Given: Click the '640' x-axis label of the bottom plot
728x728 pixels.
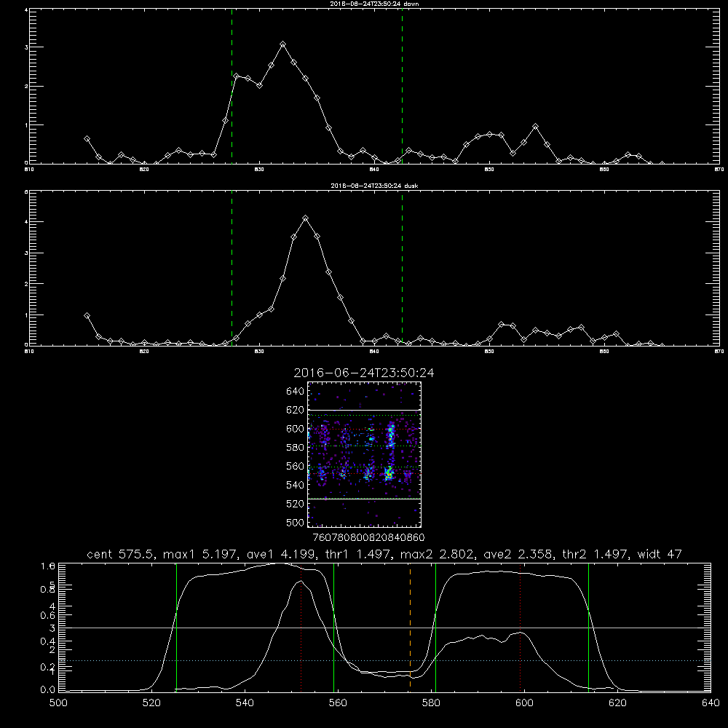Looking at the screenshot, I should pyautogui.click(x=711, y=703).
